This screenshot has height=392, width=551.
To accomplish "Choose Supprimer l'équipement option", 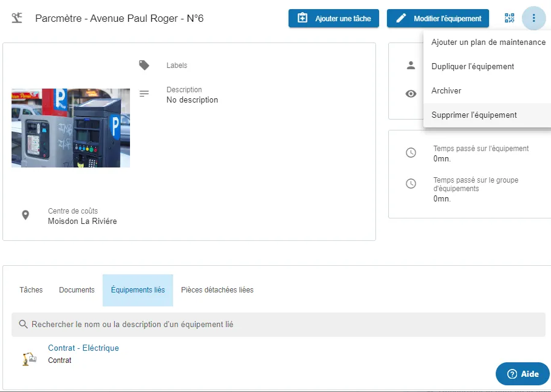I will click(x=488, y=115).
